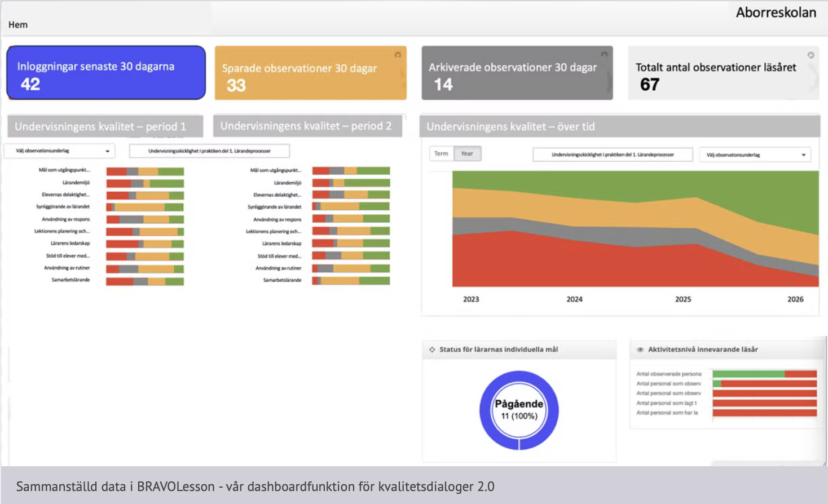
Task: Switch the time chart to Term view
Action: click(441, 154)
